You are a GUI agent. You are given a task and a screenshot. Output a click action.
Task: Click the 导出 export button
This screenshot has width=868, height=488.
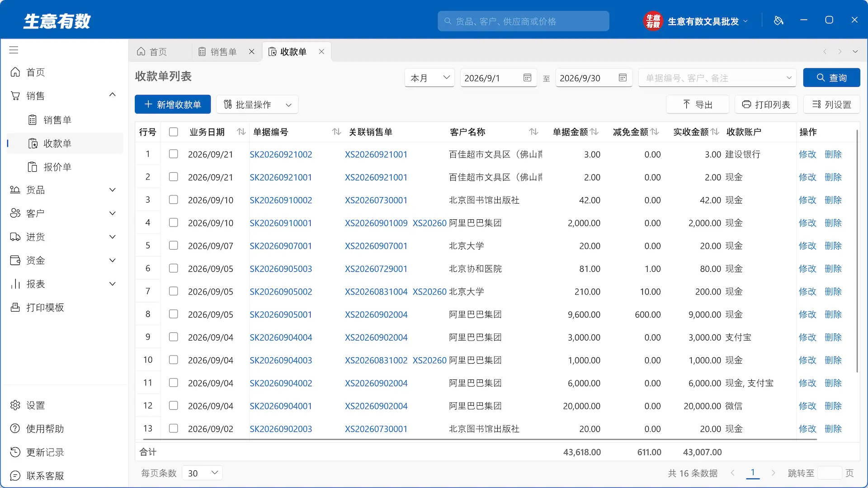(698, 104)
